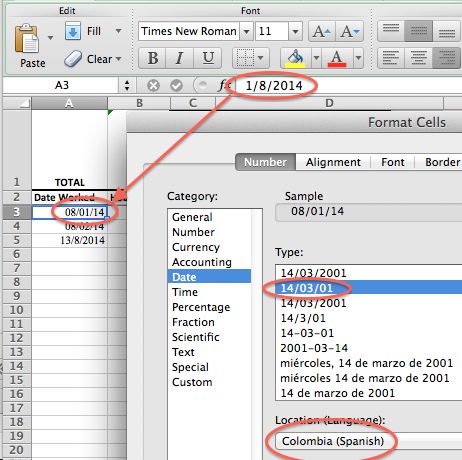Select Percentage in the Category list

[x=209, y=307]
